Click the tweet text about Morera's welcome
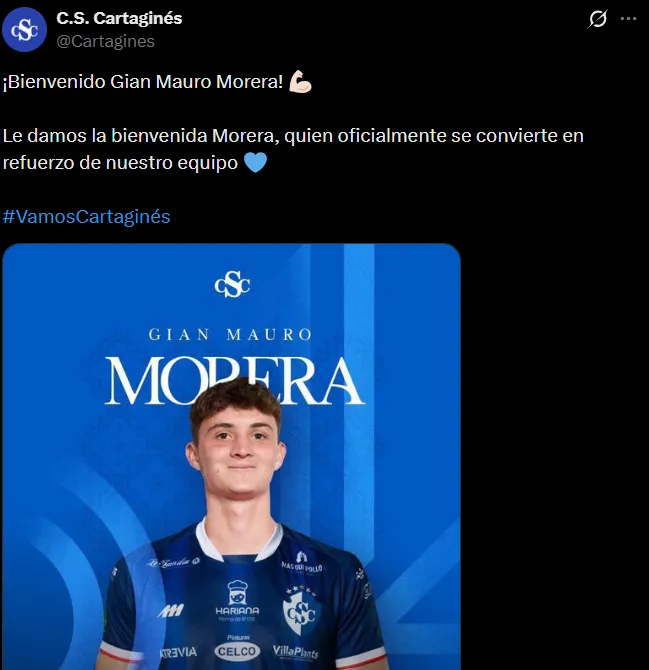Screen dimensions: 649x670 [293, 149]
